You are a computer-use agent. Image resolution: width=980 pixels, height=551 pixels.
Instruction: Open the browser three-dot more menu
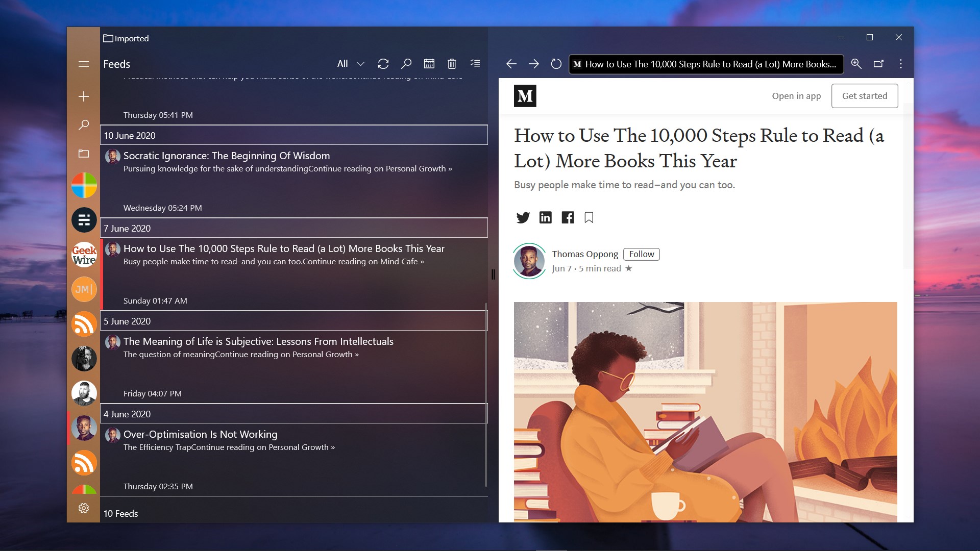(901, 64)
